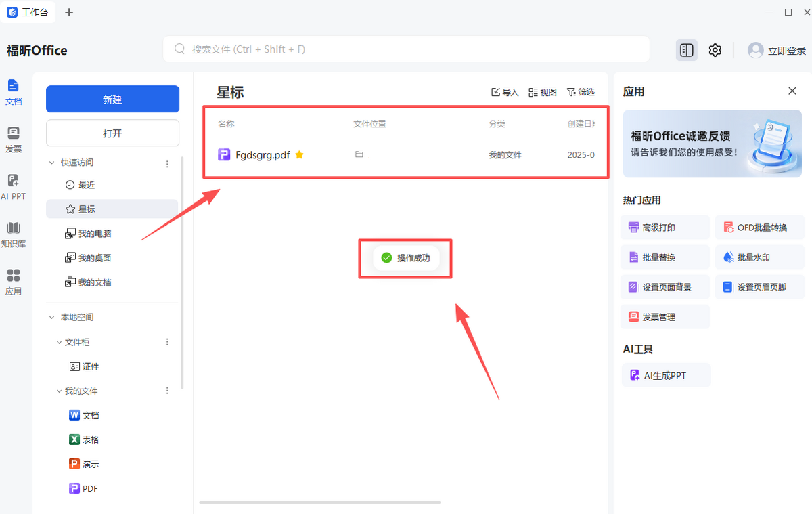Click the 文件位置 column header

369,124
